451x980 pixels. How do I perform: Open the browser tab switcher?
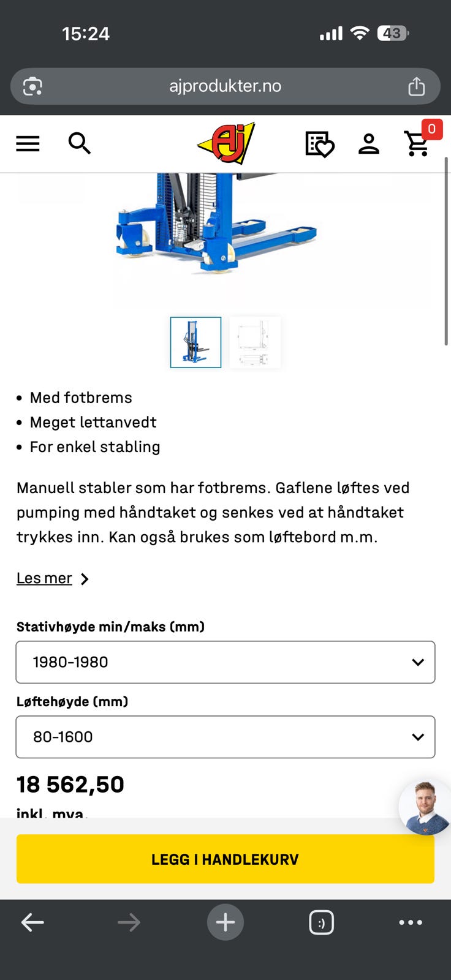pos(322,922)
